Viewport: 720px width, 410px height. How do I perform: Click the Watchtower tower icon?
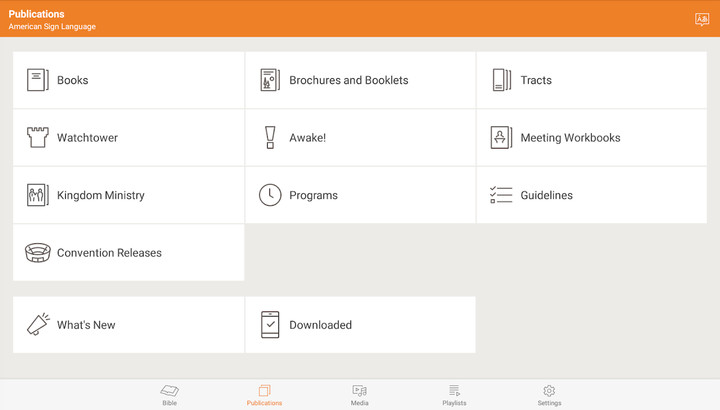coord(37,138)
